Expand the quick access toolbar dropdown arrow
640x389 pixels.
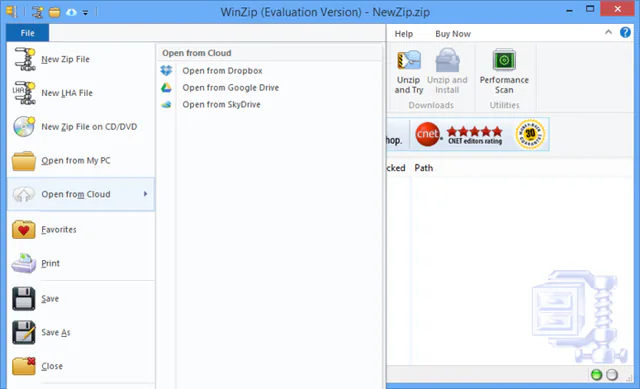point(85,13)
